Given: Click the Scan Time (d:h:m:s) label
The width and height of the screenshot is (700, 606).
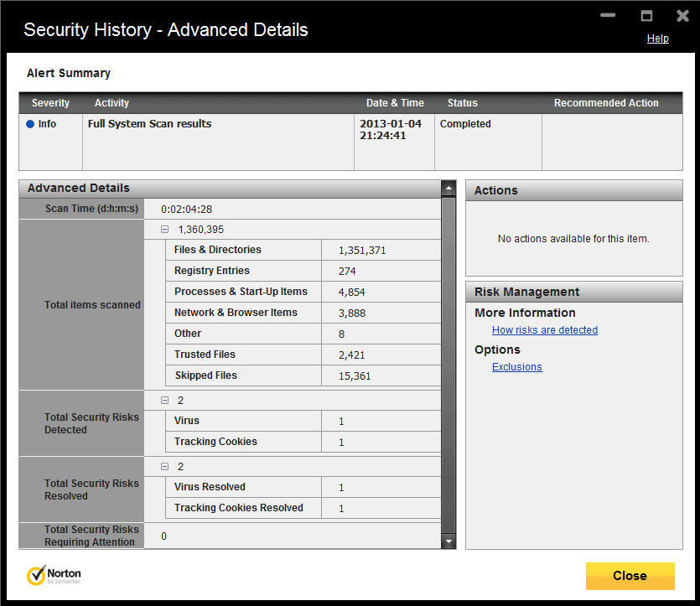Looking at the screenshot, I should tap(91, 209).
